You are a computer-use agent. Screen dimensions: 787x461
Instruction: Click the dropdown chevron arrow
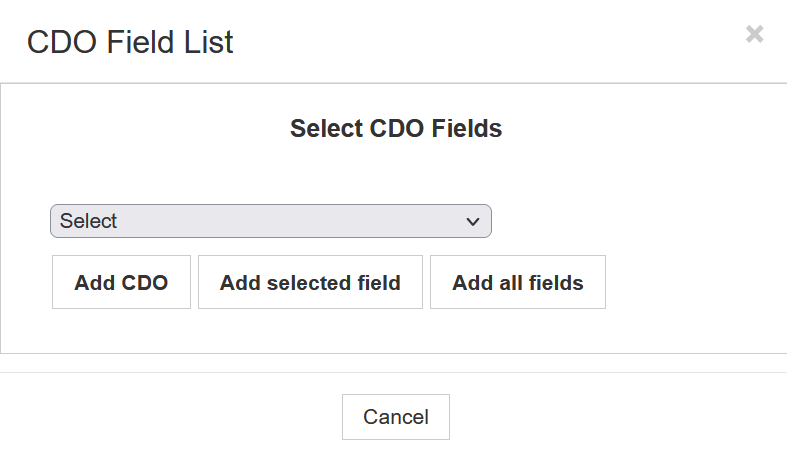(x=473, y=222)
